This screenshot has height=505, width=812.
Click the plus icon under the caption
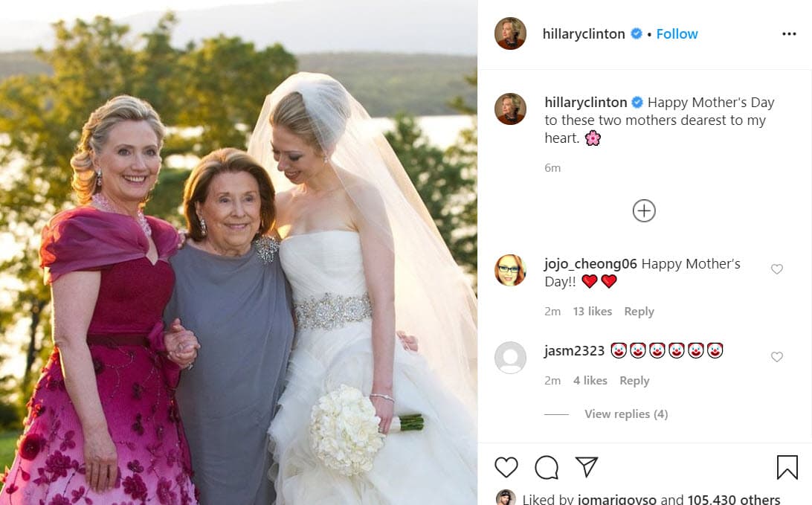coord(644,210)
